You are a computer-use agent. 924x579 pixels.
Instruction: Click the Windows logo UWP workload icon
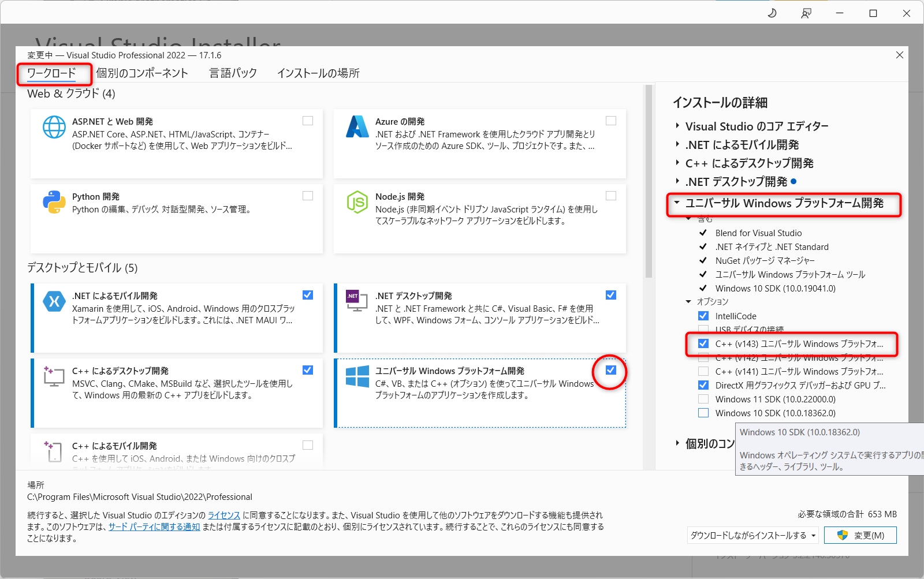pos(357,376)
